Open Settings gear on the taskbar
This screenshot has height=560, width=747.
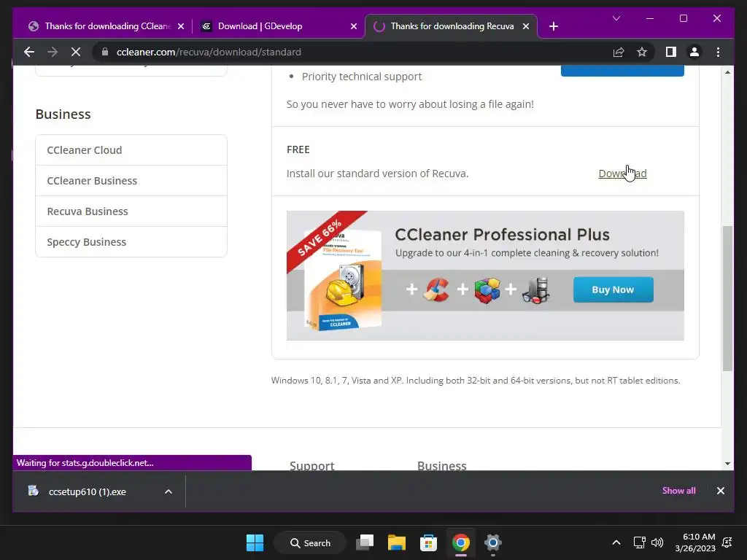click(492, 542)
